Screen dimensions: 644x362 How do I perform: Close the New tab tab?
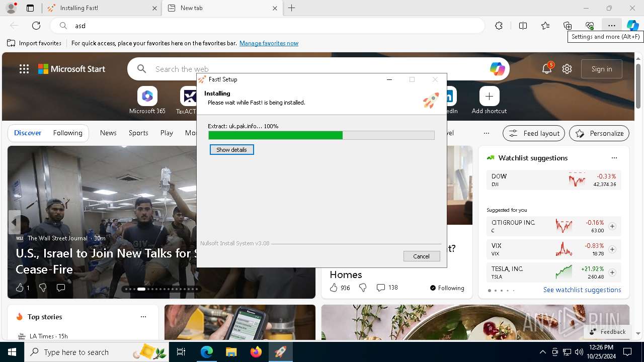[275, 8]
